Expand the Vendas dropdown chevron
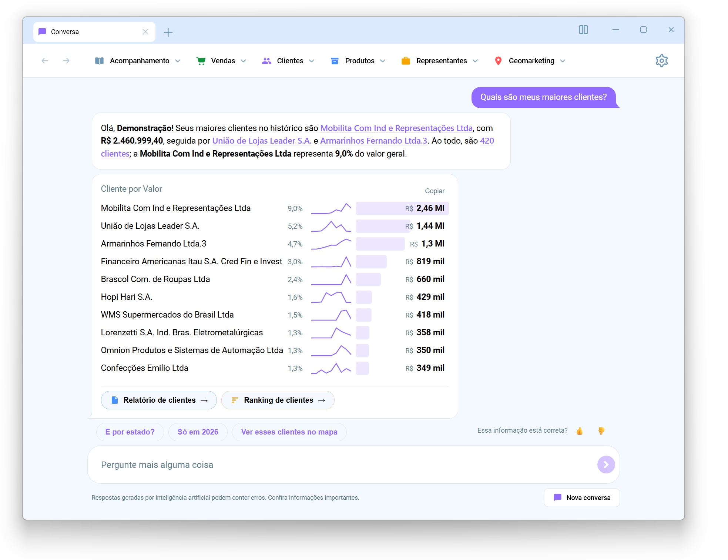The height and width of the screenshot is (560, 728). click(243, 61)
